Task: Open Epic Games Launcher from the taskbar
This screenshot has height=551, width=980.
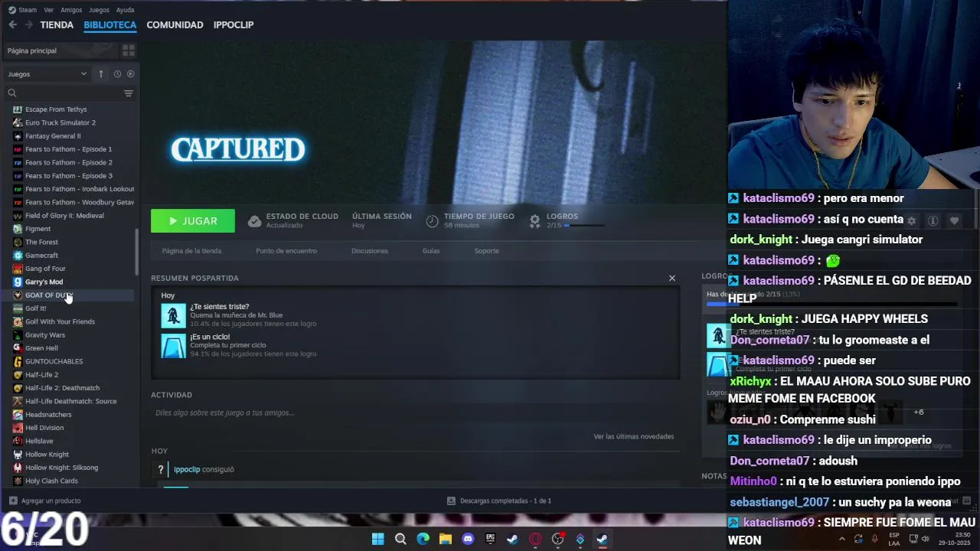Action: click(x=490, y=539)
